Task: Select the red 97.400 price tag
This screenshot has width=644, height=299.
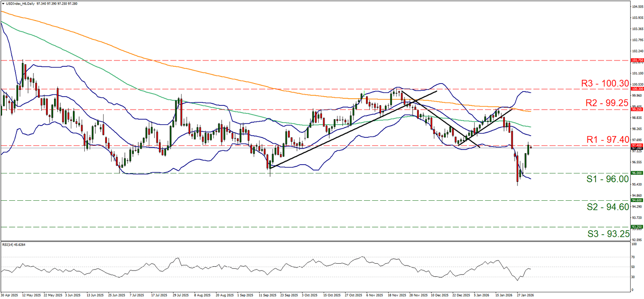Action: [637, 145]
